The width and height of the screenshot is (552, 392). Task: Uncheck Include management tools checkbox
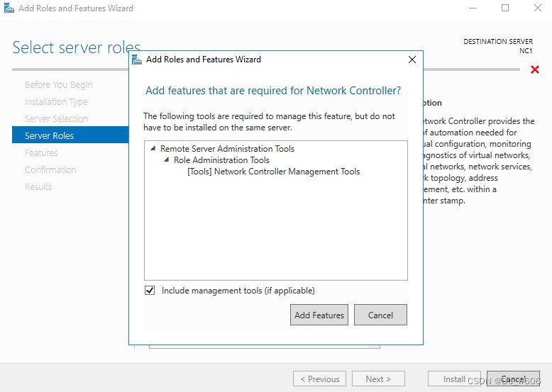150,291
